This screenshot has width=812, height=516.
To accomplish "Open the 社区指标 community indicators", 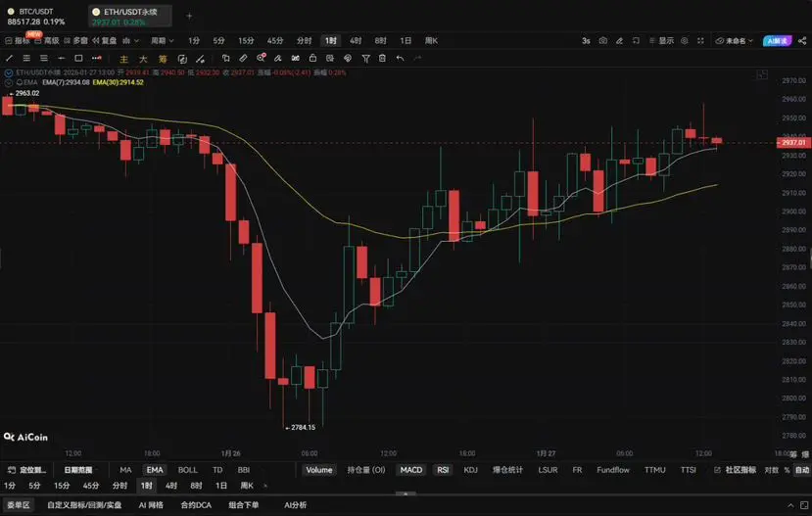I will pyautogui.click(x=736, y=470).
